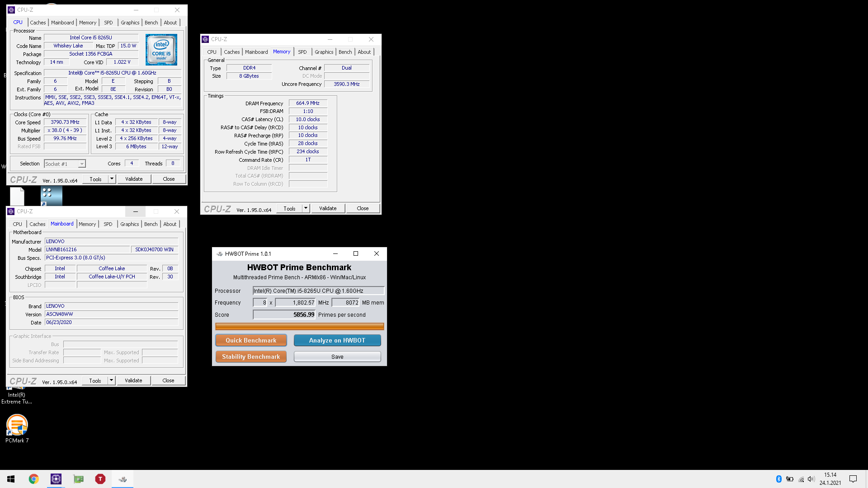Open notification action center icon

point(853,479)
